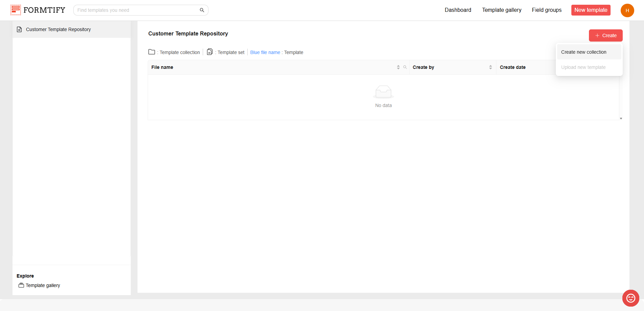Open Field groups page
The image size is (644, 311).
pos(546,10)
